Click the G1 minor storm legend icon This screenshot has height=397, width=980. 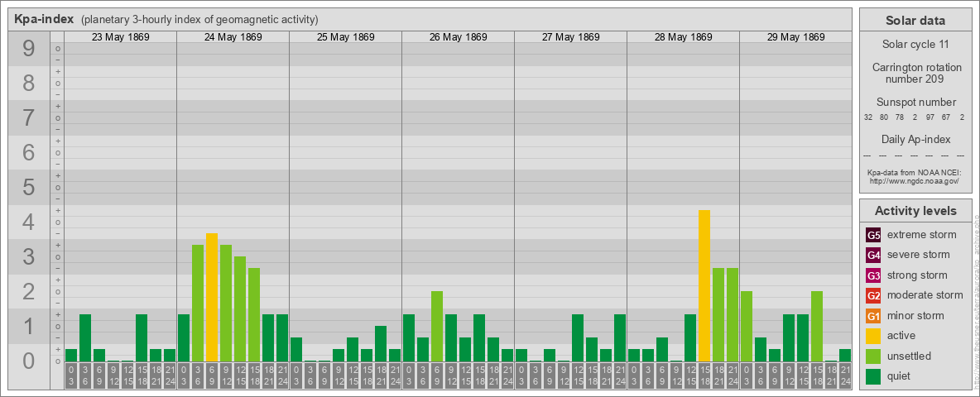coord(873,316)
